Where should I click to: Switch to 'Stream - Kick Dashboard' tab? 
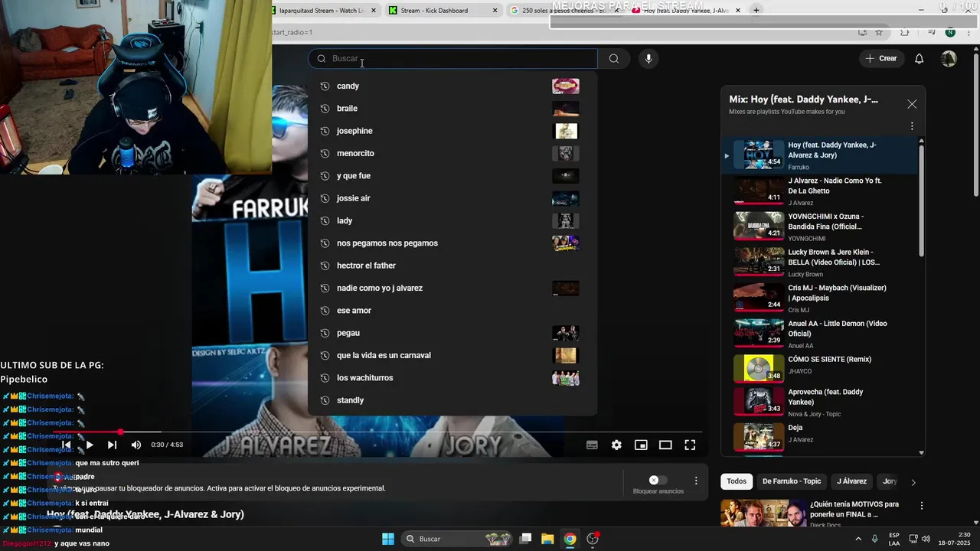(x=443, y=11)
